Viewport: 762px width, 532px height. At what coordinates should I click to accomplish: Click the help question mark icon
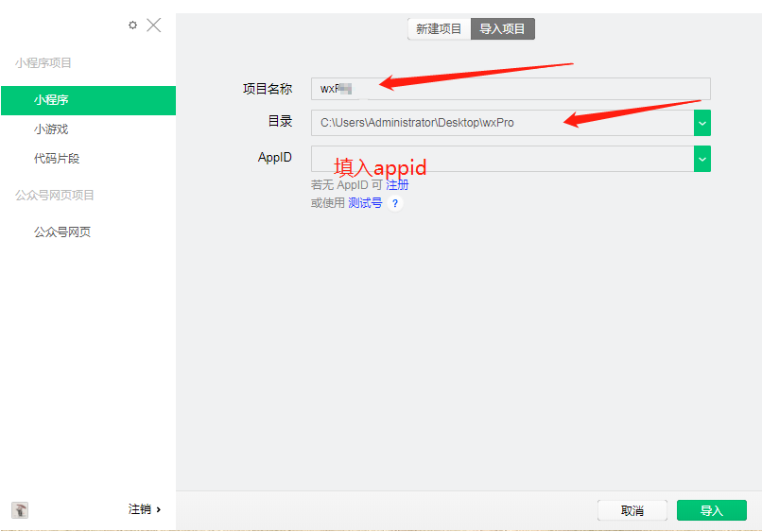point(395,203)
